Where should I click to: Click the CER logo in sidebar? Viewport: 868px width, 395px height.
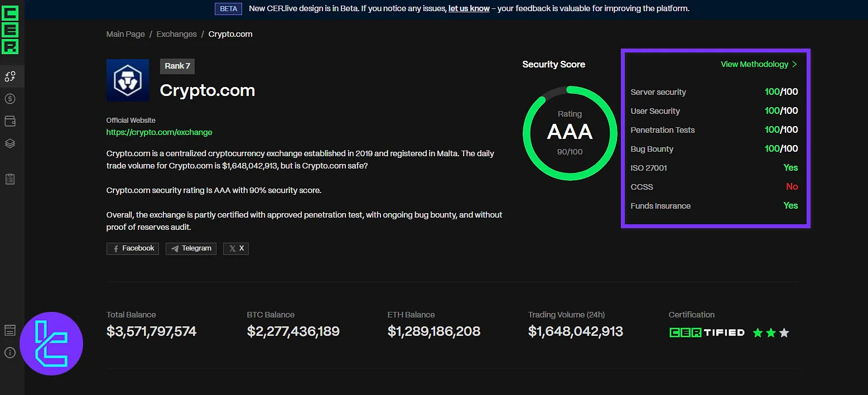click(10, 30)
